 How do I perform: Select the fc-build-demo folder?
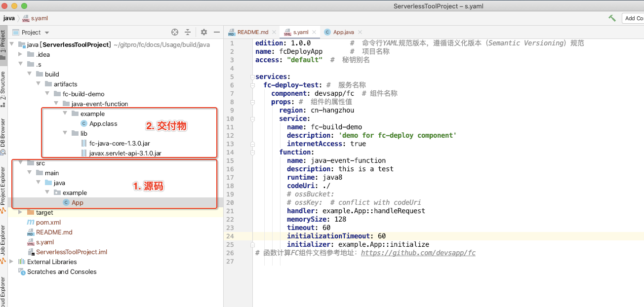83,94
